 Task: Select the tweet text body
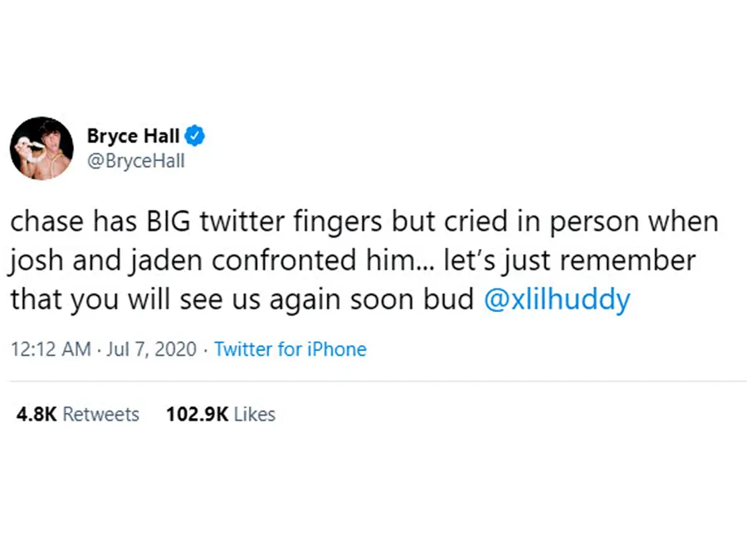pos(364,260)
